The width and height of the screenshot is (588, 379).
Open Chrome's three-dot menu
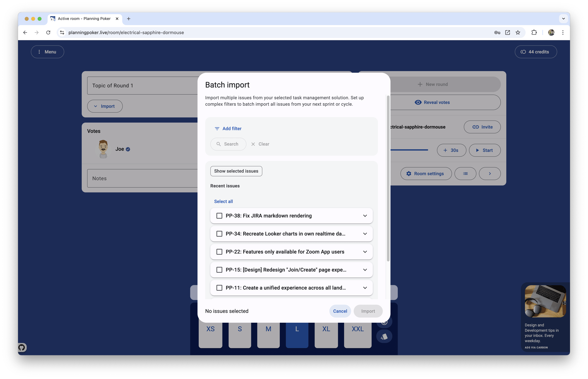[563, 32]
